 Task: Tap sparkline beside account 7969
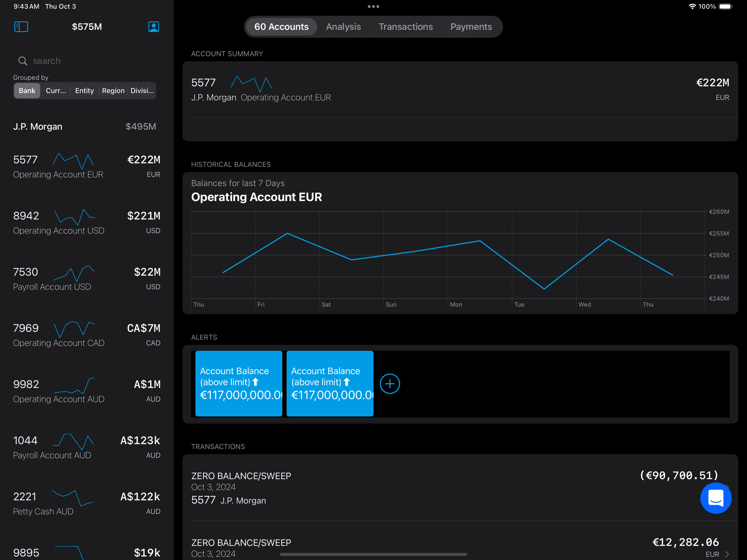74,329
